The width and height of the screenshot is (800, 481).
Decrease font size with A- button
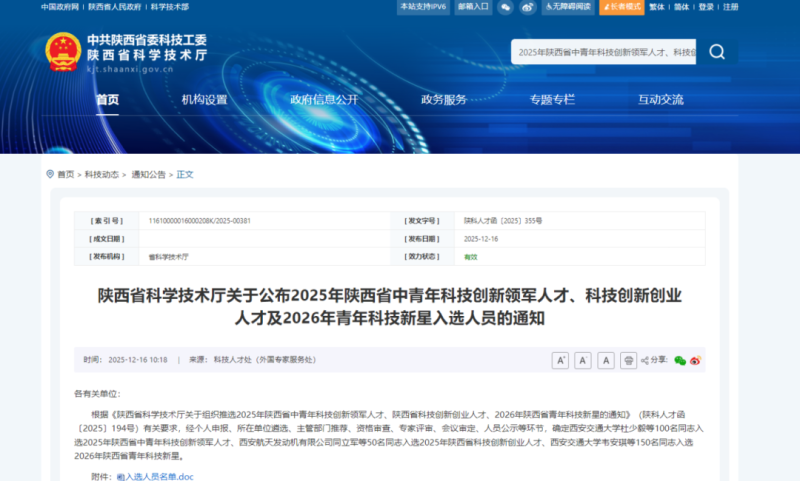point(583,360)
